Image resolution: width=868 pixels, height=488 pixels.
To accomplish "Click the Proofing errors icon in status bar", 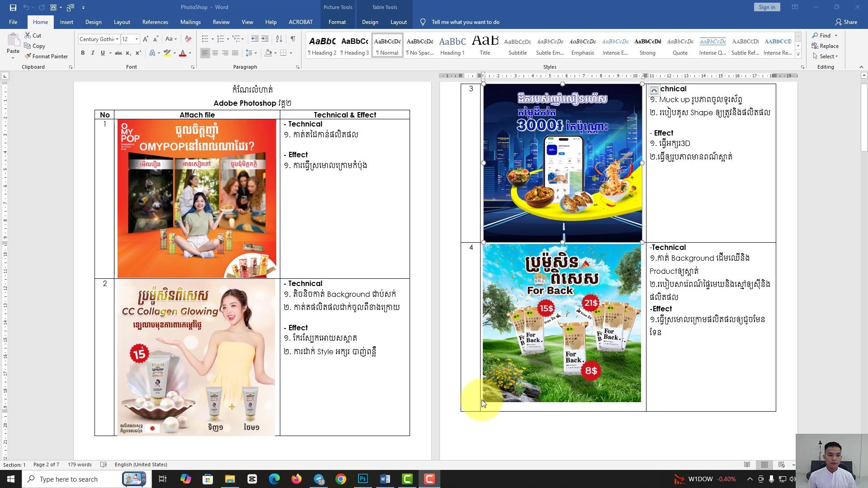I will (x=104, y=465).
